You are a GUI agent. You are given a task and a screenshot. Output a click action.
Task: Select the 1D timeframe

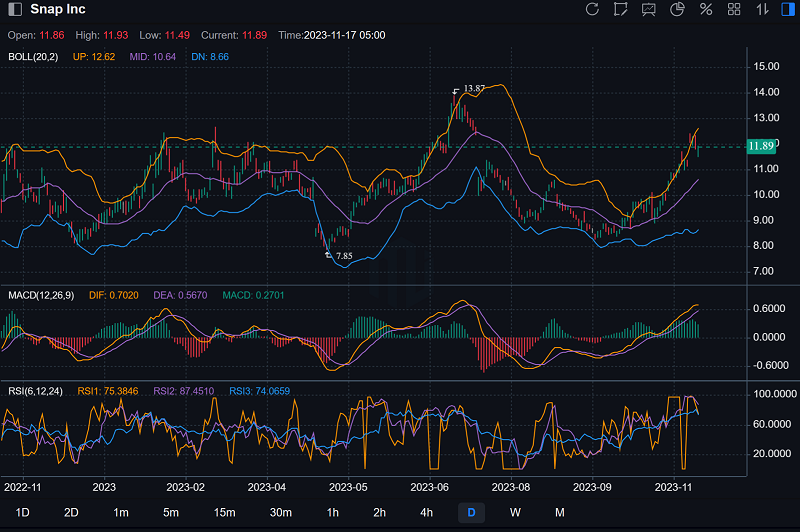point(22,513)
